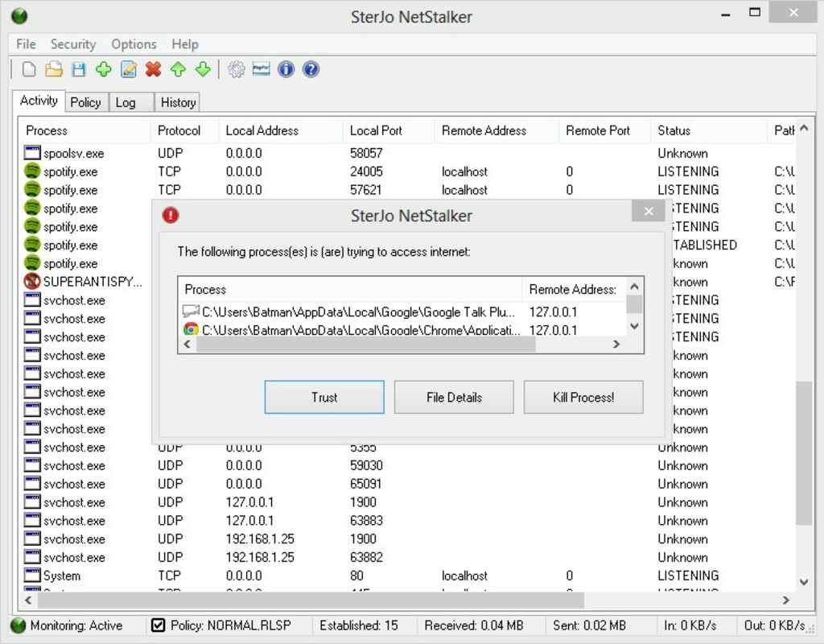Click the main list scroll up arrow
This screenshot has width=824, height=644.
(804, 128)
